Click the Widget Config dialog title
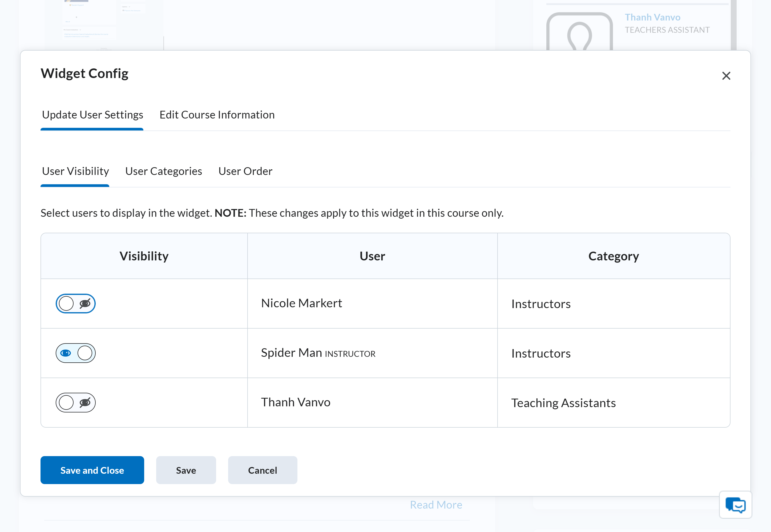 tap(84, 73)
